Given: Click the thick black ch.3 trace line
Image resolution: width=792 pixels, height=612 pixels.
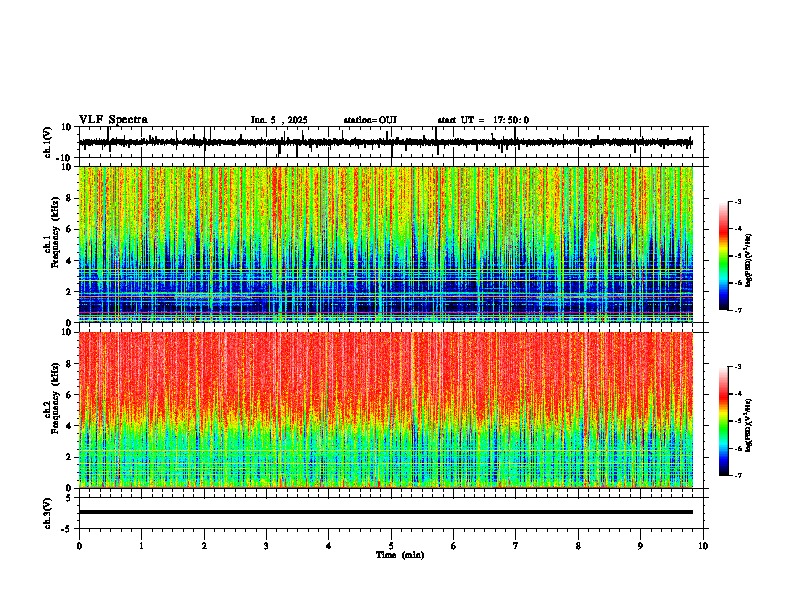Looking at the screenshot, I should point(385,512).
